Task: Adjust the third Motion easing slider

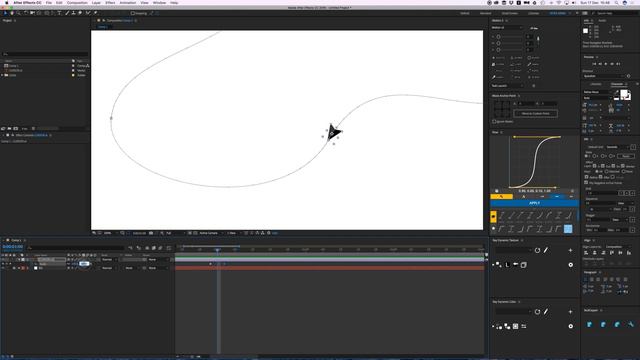Action: click(509, 50)
